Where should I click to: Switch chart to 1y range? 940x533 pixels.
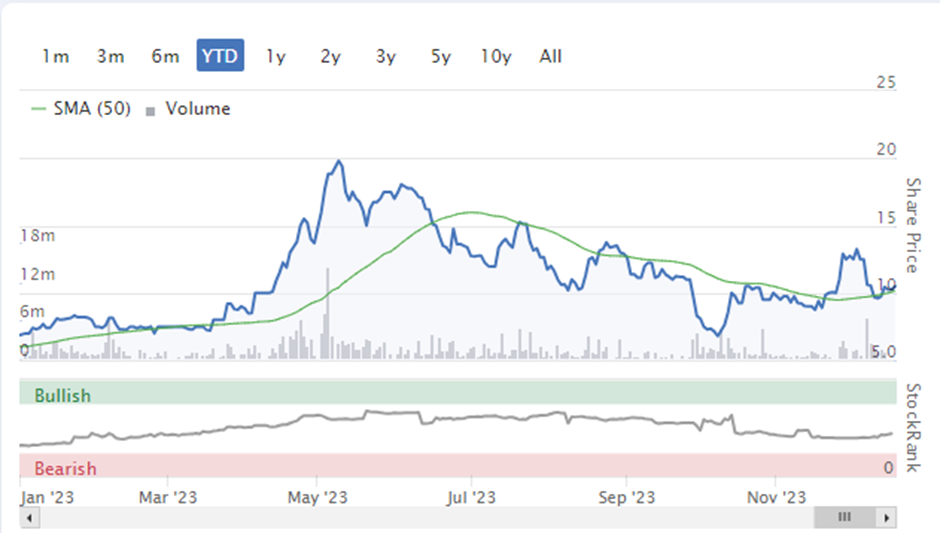276,56
